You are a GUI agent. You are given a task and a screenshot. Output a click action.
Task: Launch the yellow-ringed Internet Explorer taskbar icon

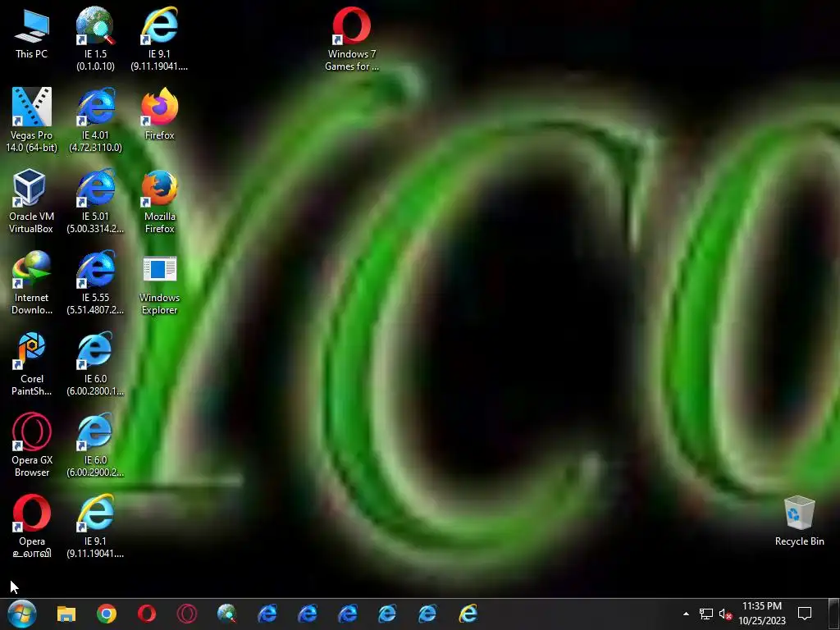tap(468, 614)
